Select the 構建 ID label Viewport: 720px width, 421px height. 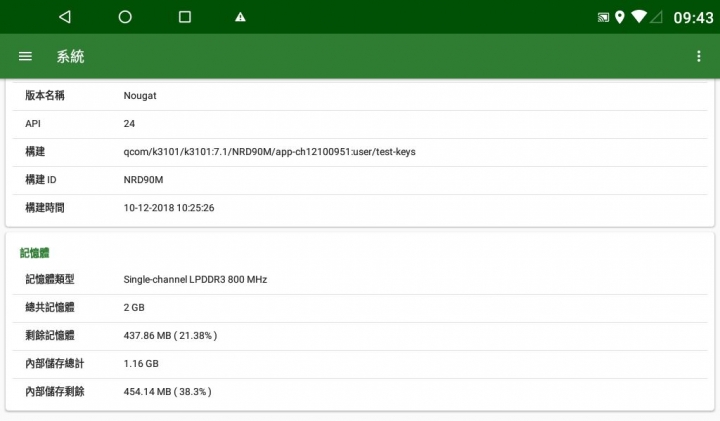coord(40,180)
